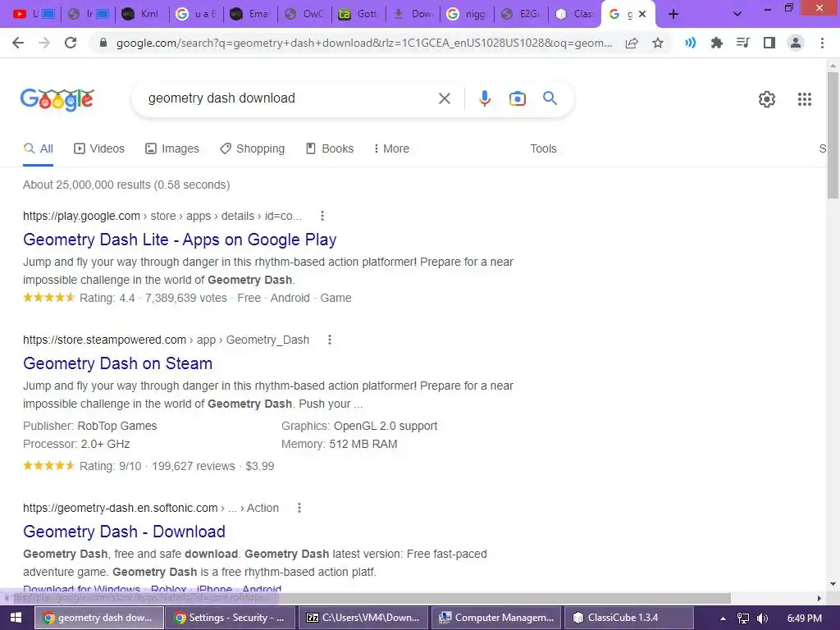Switch to ClassiCube 1.3.4 taskbar window
Image resolution: width=840 pixels, height=630 pixels.
[x=629, y=618]
